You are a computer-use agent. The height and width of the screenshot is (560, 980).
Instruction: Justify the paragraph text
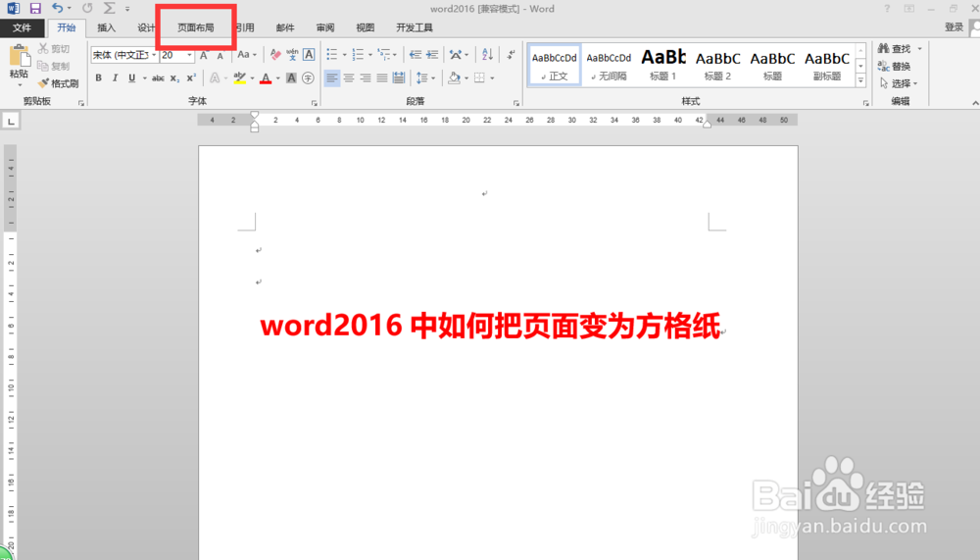[x=382, y=78]
